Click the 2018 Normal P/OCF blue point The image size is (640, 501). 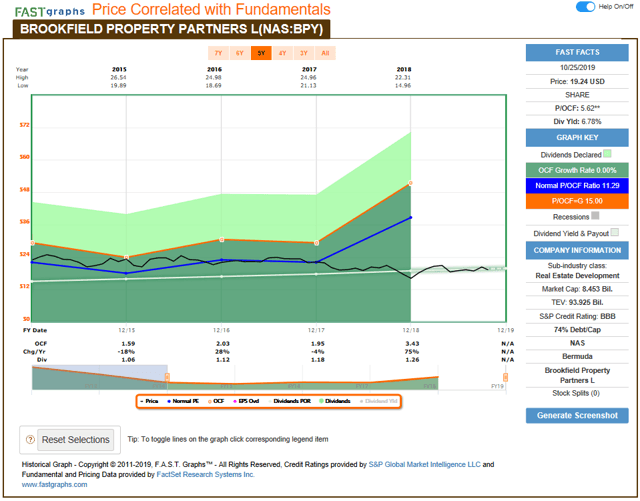point(411,218)
